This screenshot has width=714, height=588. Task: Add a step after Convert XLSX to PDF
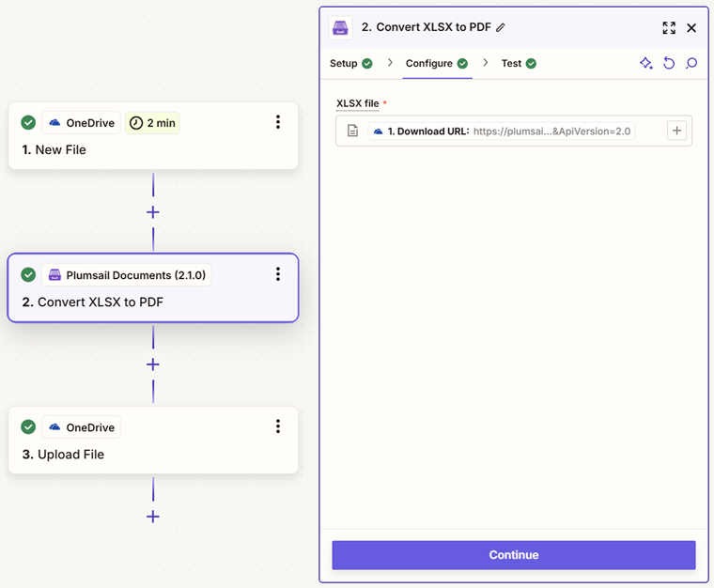coord(153,364)
